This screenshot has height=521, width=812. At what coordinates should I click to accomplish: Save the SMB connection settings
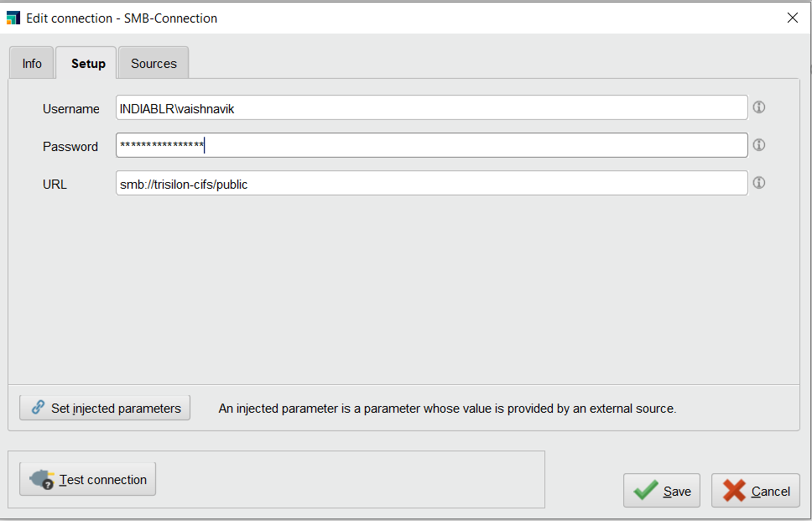(662, 490)
